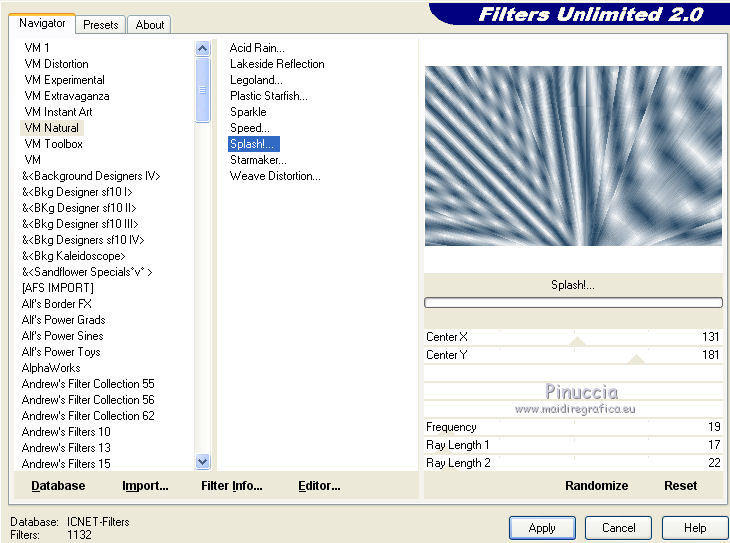Select VM Experimental category
Viewport: 730px width, 543px height.
pyautogui.click(x=64, y=80)
